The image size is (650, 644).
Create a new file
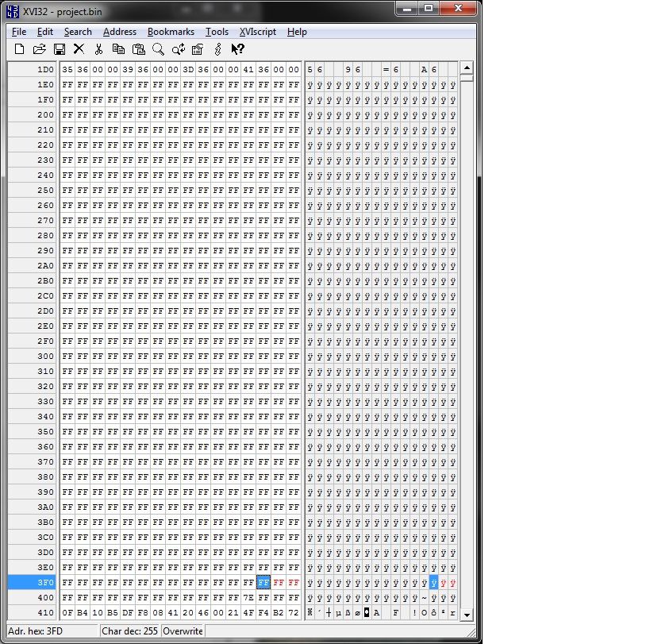pos(19,48)
